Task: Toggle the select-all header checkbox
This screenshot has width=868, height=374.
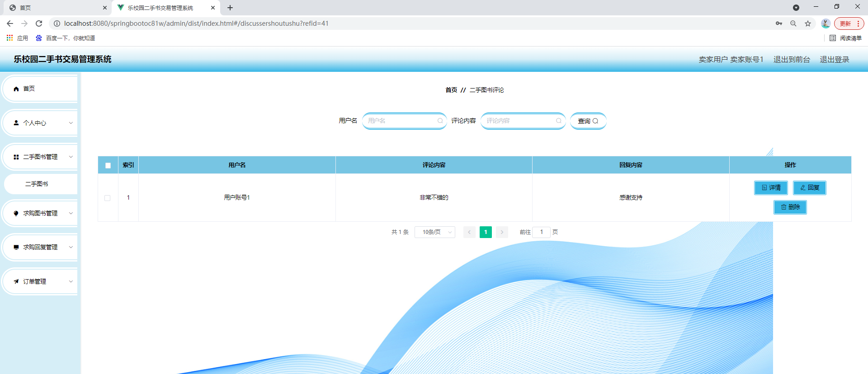Action: [108, 165]
